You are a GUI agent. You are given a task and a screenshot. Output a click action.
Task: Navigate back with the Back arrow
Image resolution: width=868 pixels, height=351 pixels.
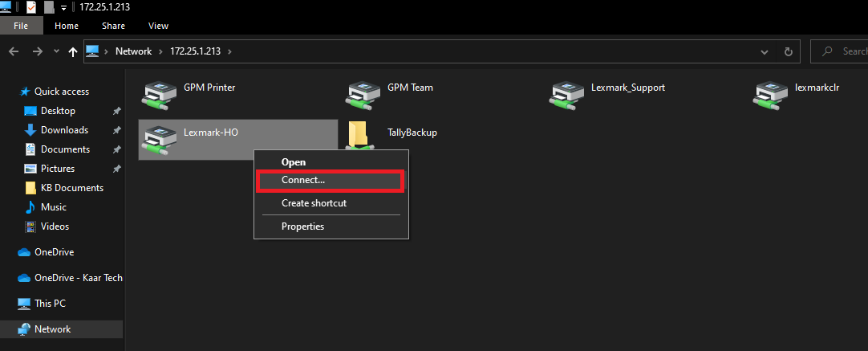tap(14, 51)
